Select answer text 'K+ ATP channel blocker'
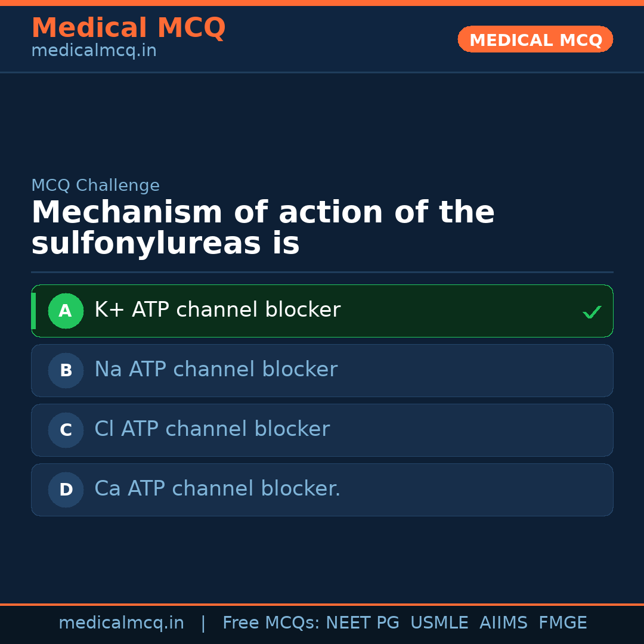The image size is (644, 644). (x=217, y=310)
